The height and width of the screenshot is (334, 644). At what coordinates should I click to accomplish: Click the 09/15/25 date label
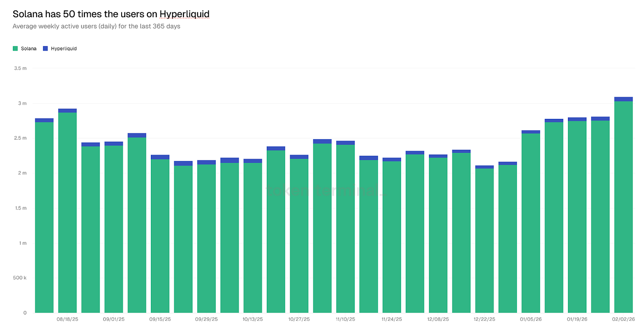(x=160, y=319)
